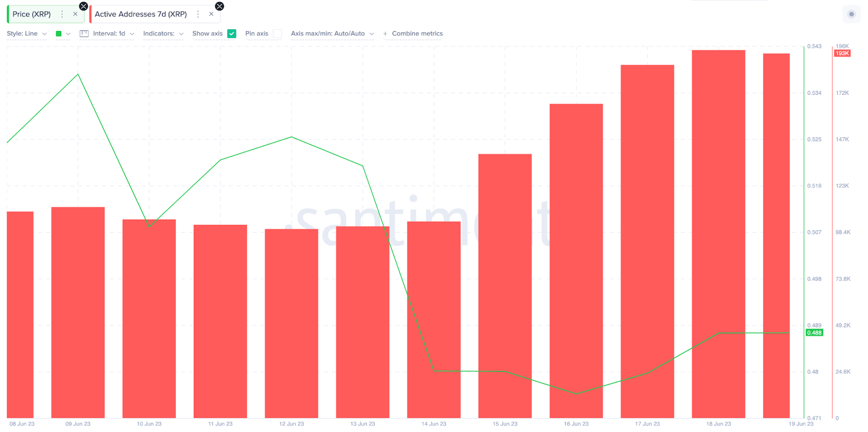The width and height of the screenshot is (868, 432).
Task: Open Price (XRP) three-dot options menu
Action: click(x=62, y=14)
